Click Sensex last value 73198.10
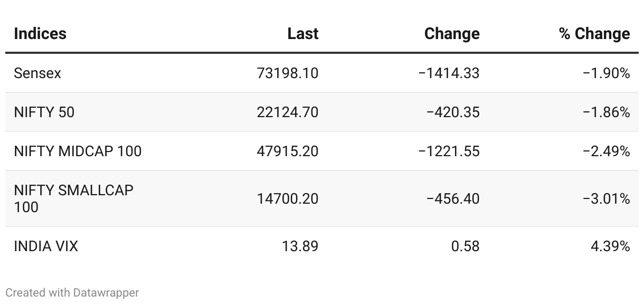 288,73
